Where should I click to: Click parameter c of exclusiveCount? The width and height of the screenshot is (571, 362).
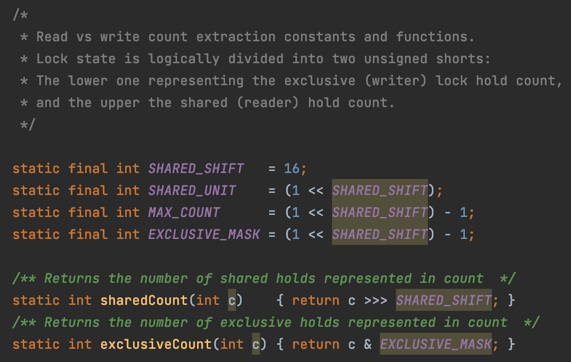256,344
